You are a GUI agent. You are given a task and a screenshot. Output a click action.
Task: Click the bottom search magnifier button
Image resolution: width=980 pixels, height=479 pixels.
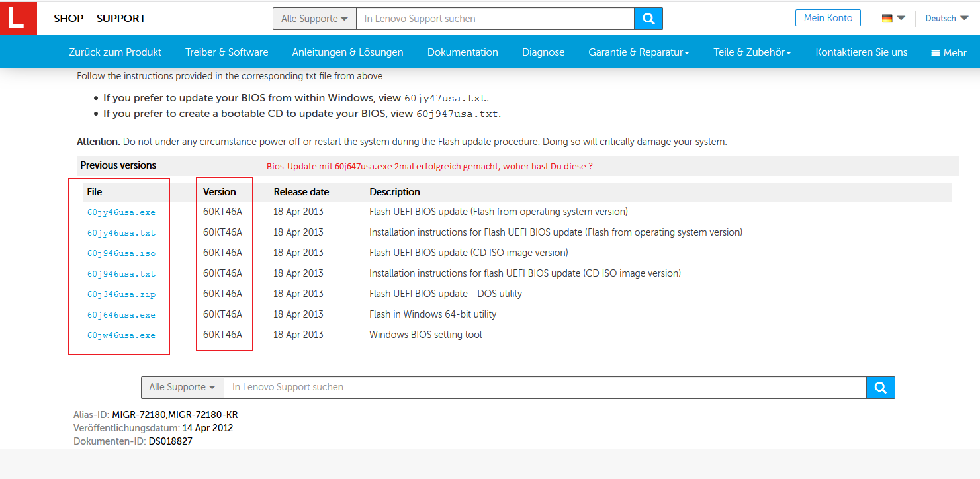point(881,388)
